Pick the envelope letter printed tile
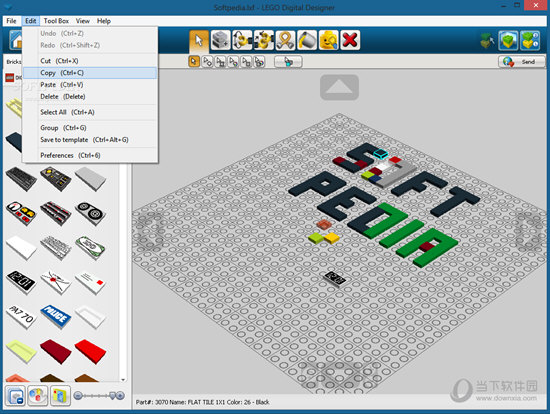The image size is (550, 414). pos(56,282)
